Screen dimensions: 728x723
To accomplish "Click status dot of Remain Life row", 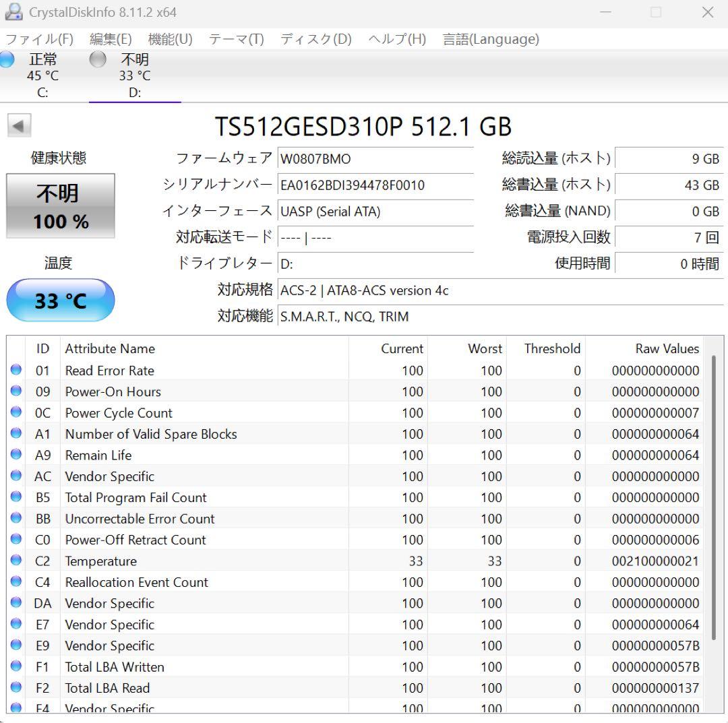I will pos(16,454).
